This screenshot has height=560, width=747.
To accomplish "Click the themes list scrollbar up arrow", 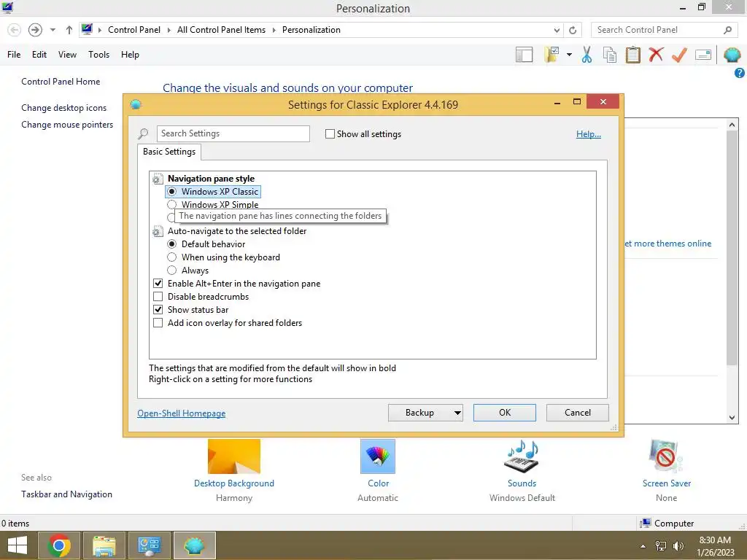I will tap(732, 125).
